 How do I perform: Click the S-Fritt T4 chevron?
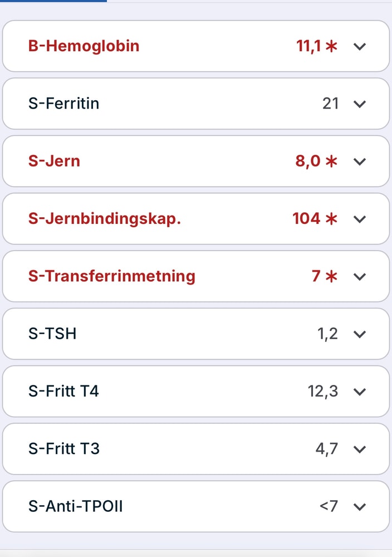(x=360, y=392)
